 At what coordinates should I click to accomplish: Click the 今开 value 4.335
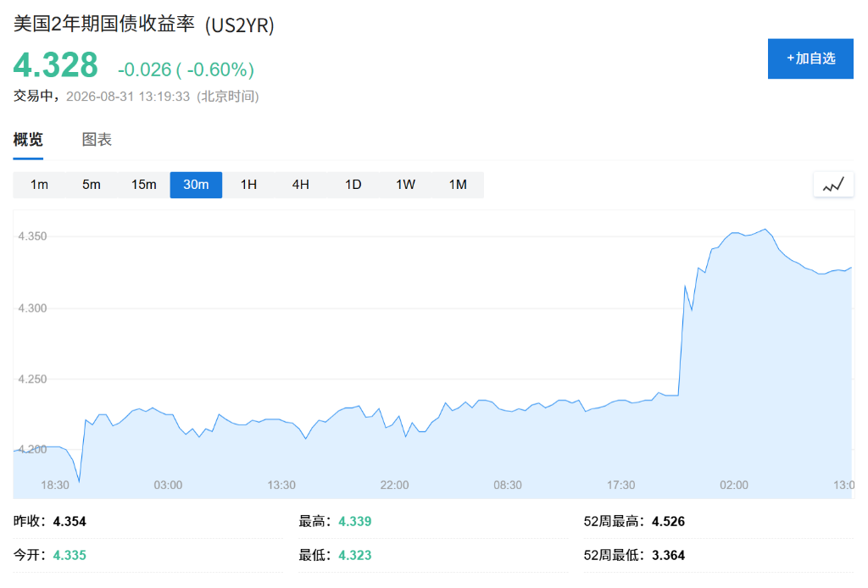pos(70,555)
